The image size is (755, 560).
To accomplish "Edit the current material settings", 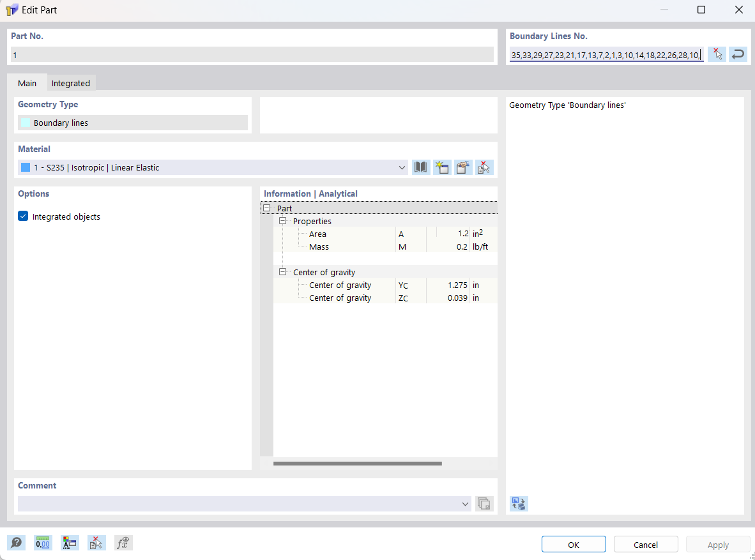I will point(462,167).
